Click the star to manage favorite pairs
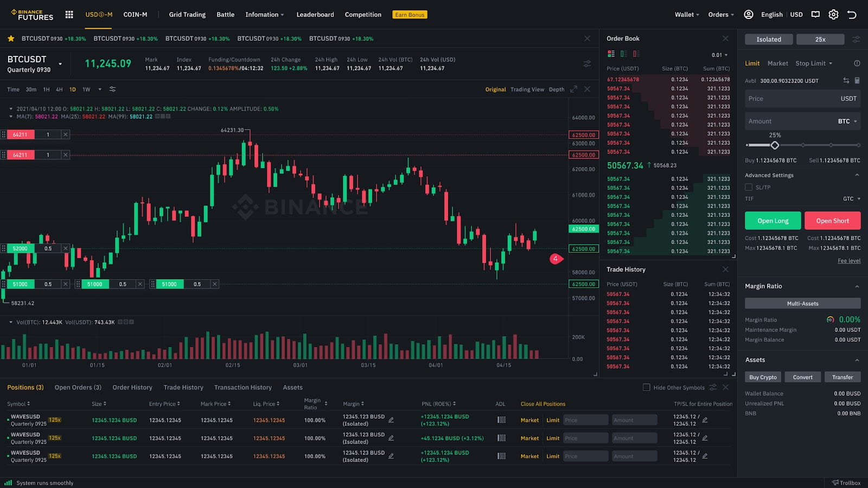Screen dimensions: 868x488 [10, 38]
